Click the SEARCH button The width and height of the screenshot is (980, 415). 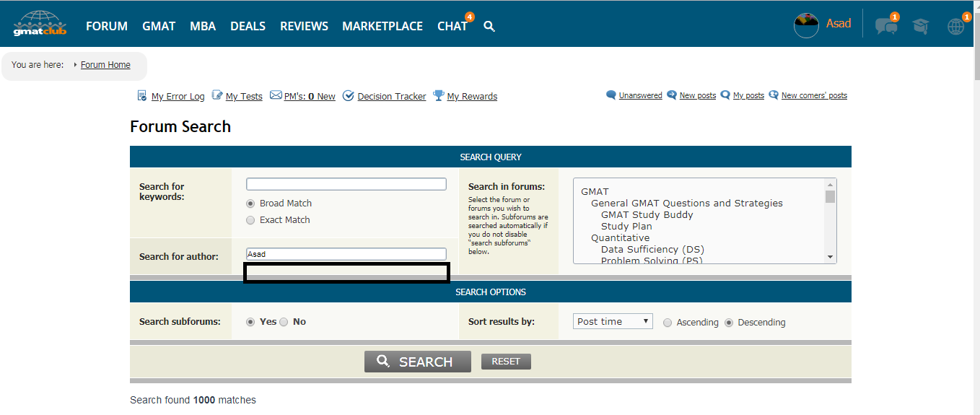tap(418, 362)
